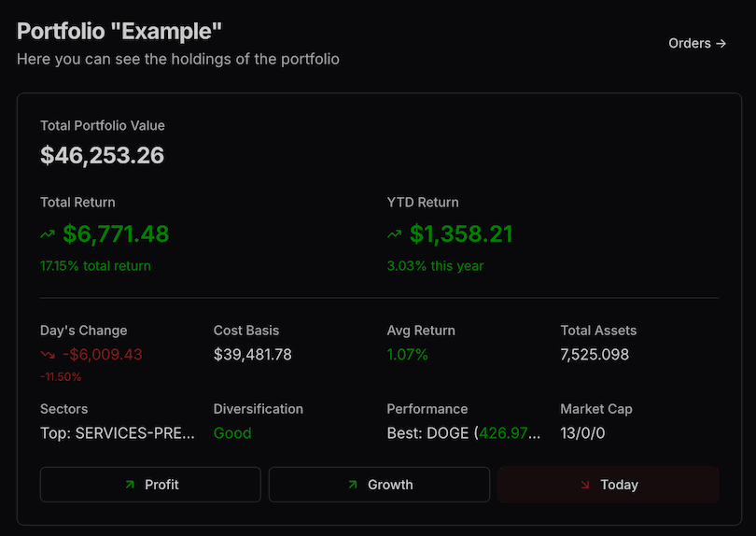Image resolution: width=756 pixels, height=536 pixels.
Task: Click the trending-up icon beside Total Return
Action: 48,234
